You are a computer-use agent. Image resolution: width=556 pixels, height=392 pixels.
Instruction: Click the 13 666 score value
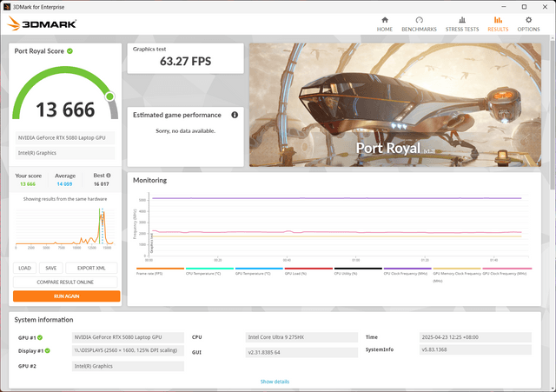click(65, 110)
